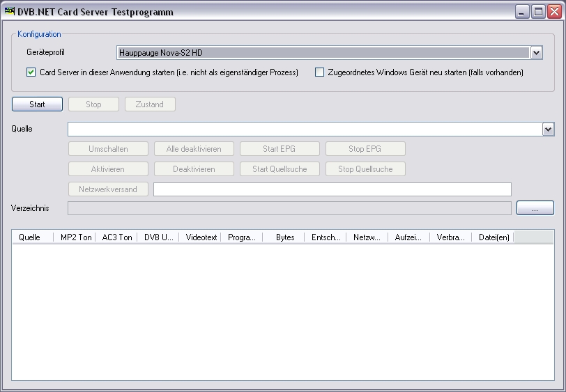Check Zugeordnetes Windows Gerät neu starten option
Image resolution: width=566 pixels, height=392 pixels.
320,72
